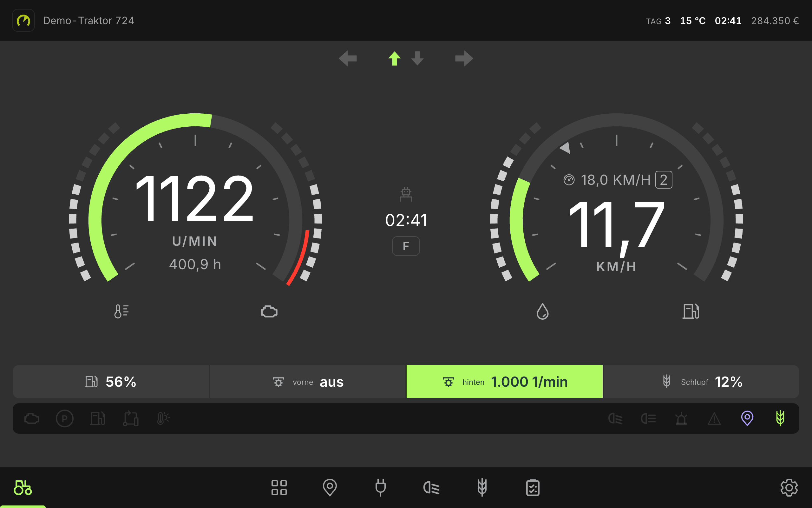
Task: Click the fuel pump icon under speed gauge
Action: [691, 311]
